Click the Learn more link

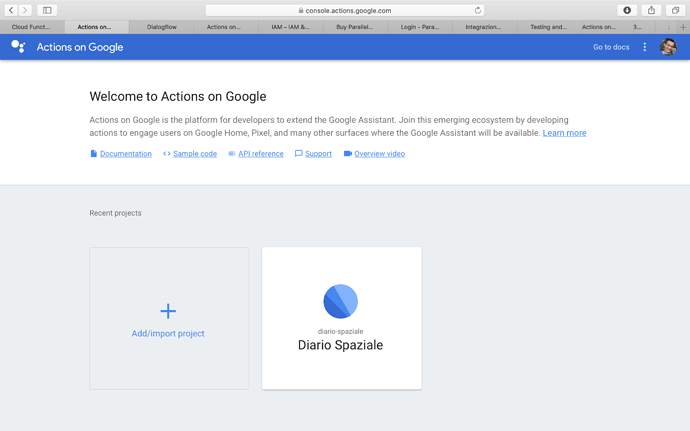(x=564, y=133)
